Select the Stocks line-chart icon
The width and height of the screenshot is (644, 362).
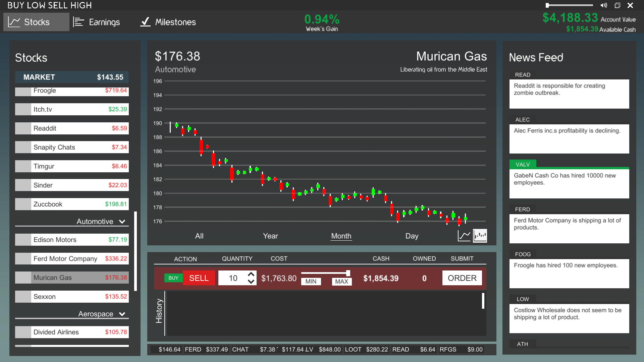[x=14, y=21]
